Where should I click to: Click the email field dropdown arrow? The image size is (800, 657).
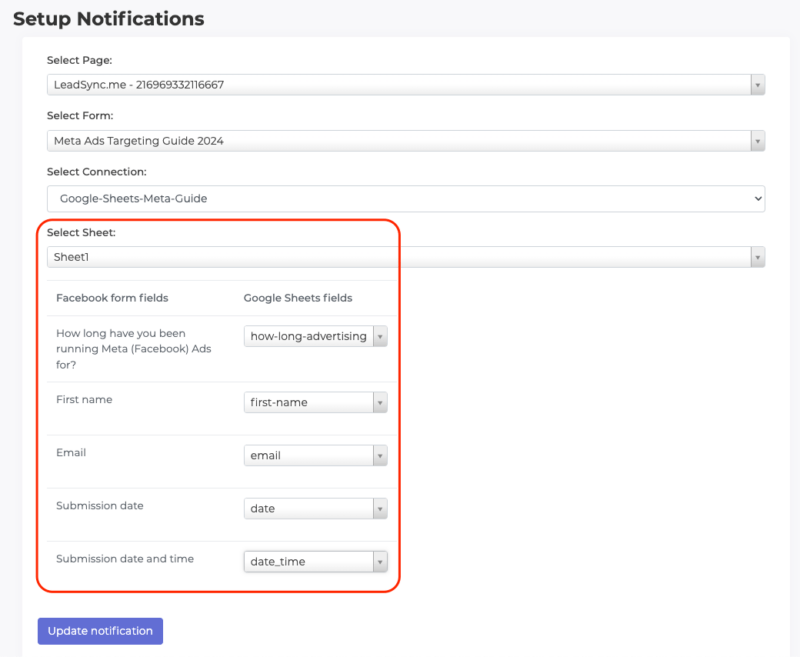click(380, 455)
